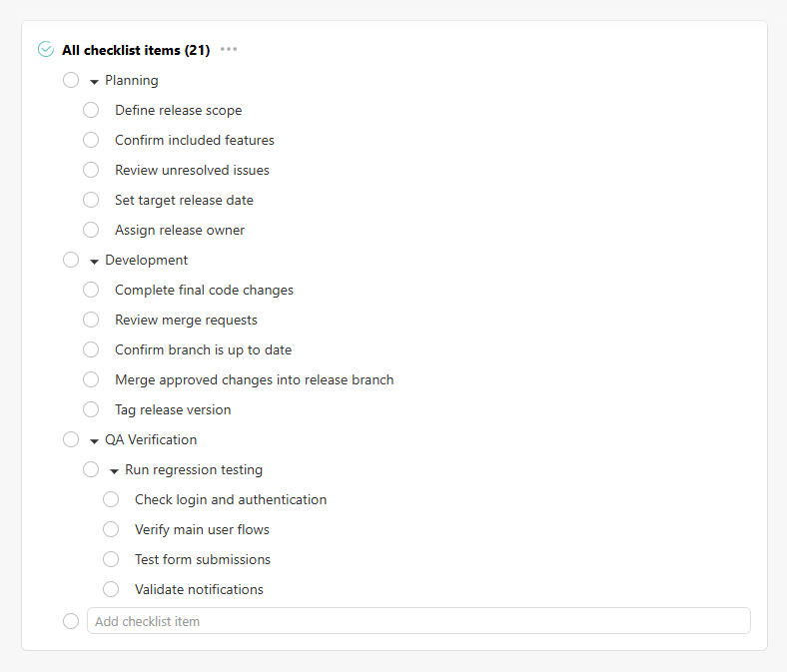
Task: Select the Review merge requests item text
Action: 186,320
